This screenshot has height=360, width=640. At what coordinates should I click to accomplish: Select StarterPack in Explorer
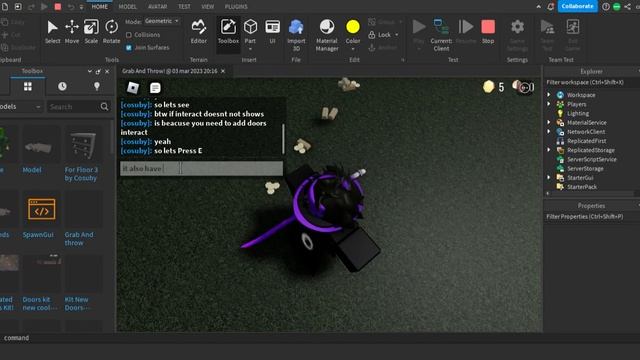coord(582,187)
